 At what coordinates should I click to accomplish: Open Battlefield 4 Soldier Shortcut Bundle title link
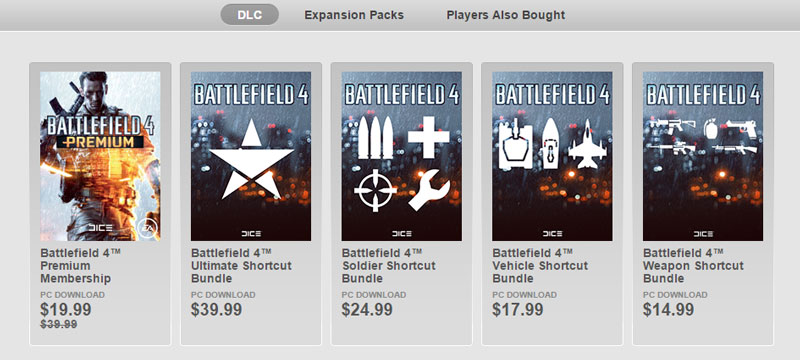pos(389,266)
